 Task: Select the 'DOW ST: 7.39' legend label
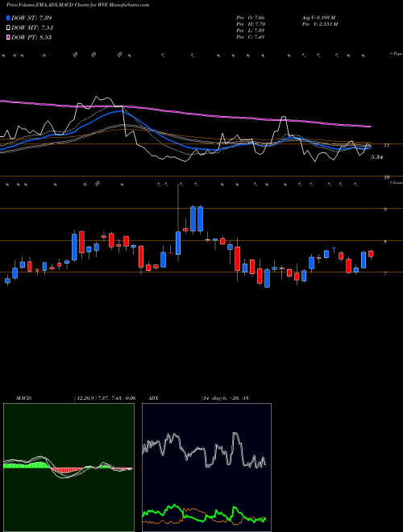[x=31, y=18]
